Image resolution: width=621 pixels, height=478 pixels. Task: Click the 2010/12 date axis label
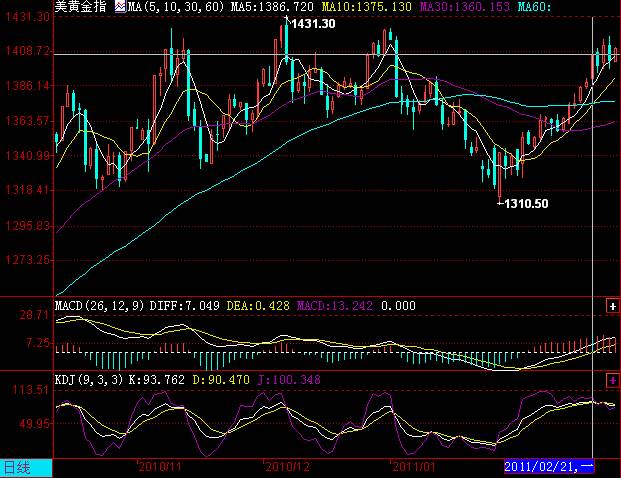[287, 467]
